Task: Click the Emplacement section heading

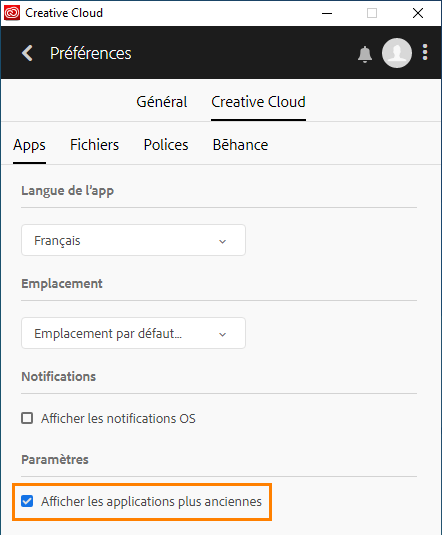Action: (62, 284)
